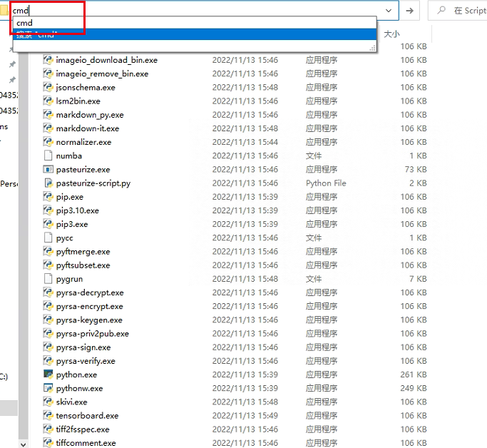Click the tiff2fsspec.exe file icon

pos(48,429)
